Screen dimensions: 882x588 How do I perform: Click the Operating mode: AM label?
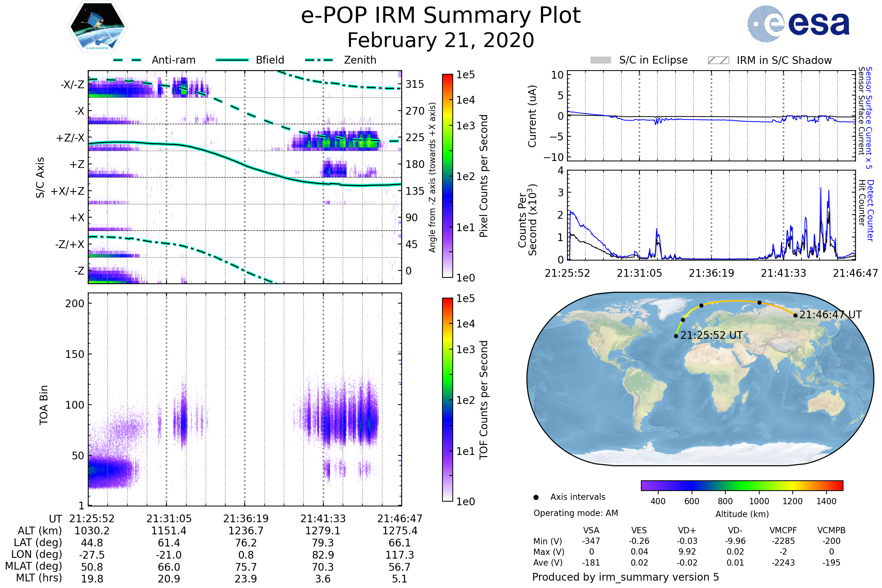576,513
